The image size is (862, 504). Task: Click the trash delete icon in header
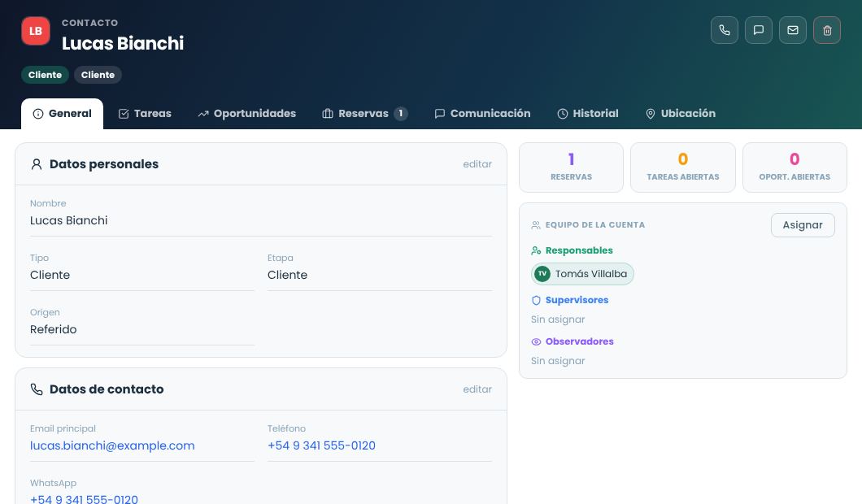tap(827, 30)
